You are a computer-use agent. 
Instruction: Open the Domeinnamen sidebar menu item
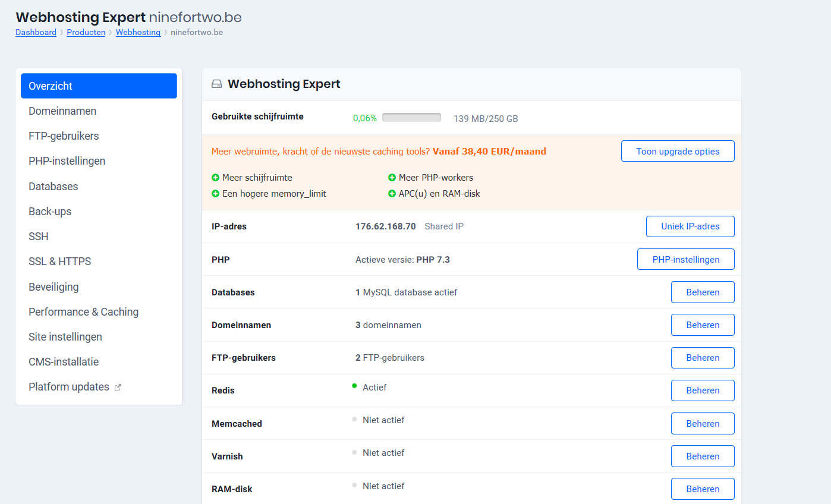coord(62,111)
